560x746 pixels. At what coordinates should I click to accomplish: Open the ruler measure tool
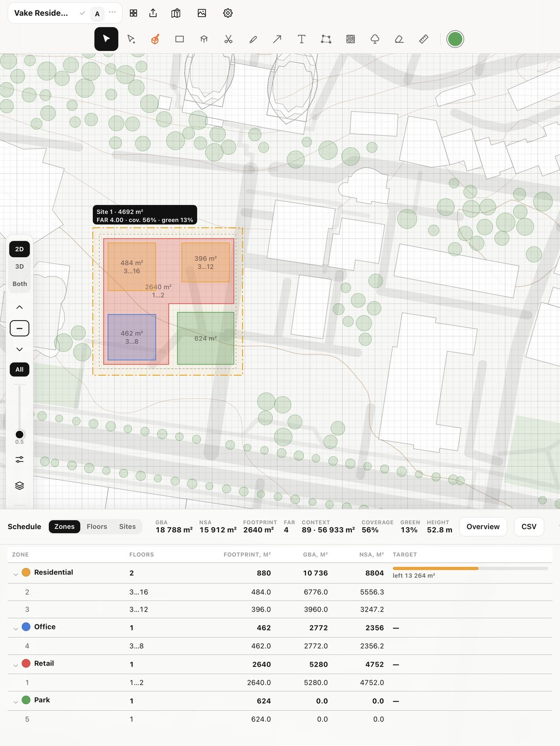pos(424,39)
